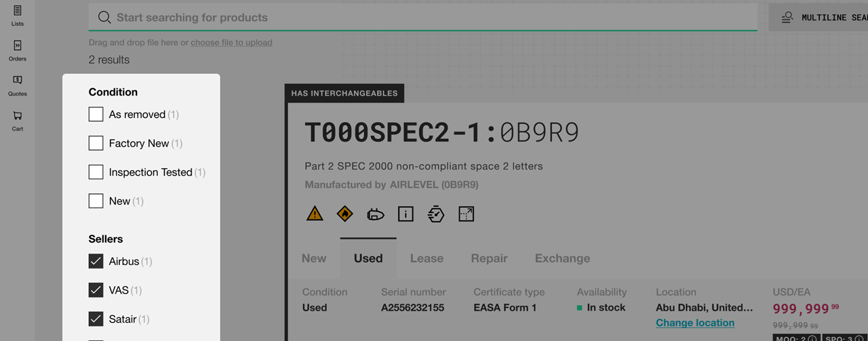Viewport: 868px width, 341px height.
Task: Check the As removed condition box
Action: point(96,115)
